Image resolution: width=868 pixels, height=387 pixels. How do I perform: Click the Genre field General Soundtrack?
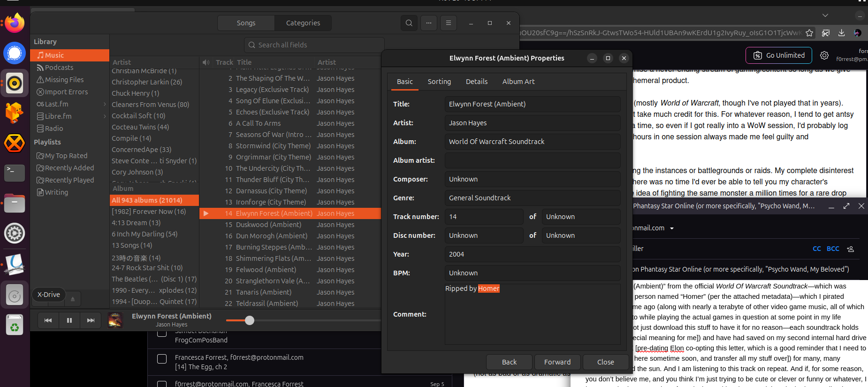pos(533,198)
